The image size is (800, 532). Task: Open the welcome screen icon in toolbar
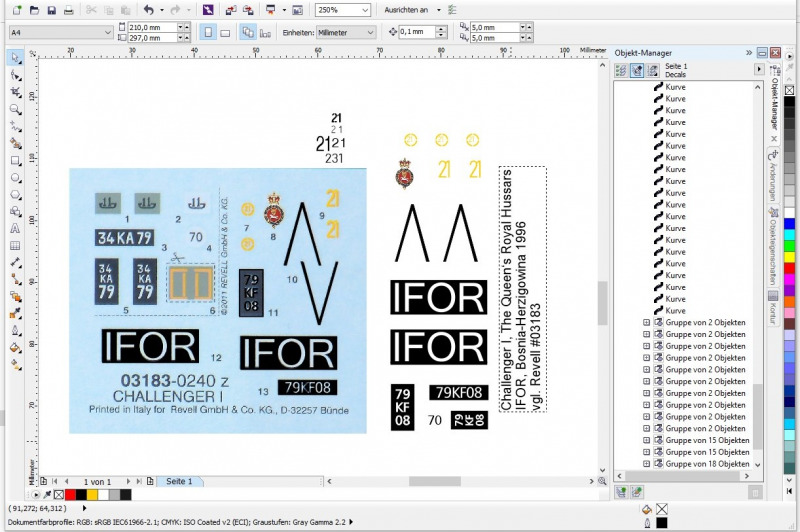tap(297, 10)
